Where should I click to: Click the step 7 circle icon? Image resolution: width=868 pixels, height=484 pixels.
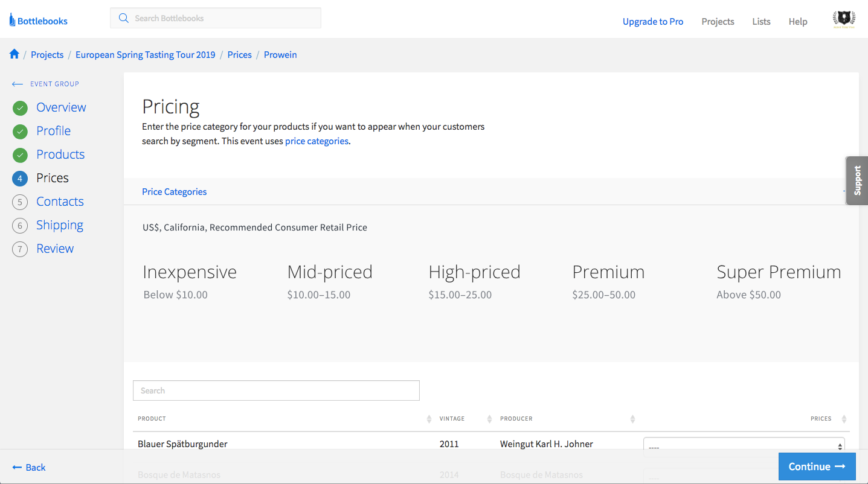[x=20, y=249]
